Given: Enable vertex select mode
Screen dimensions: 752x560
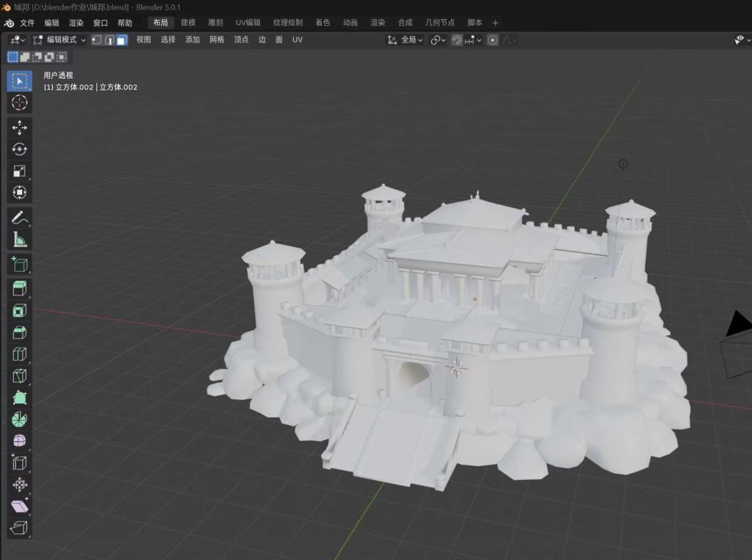Looking at the screenshot, I should point(97,40).
